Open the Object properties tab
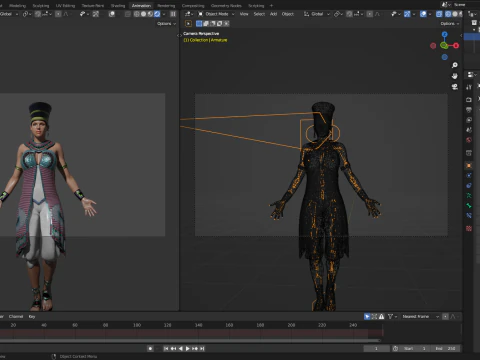The height and width of the screenshot is (360, 480). pos(469,165)
